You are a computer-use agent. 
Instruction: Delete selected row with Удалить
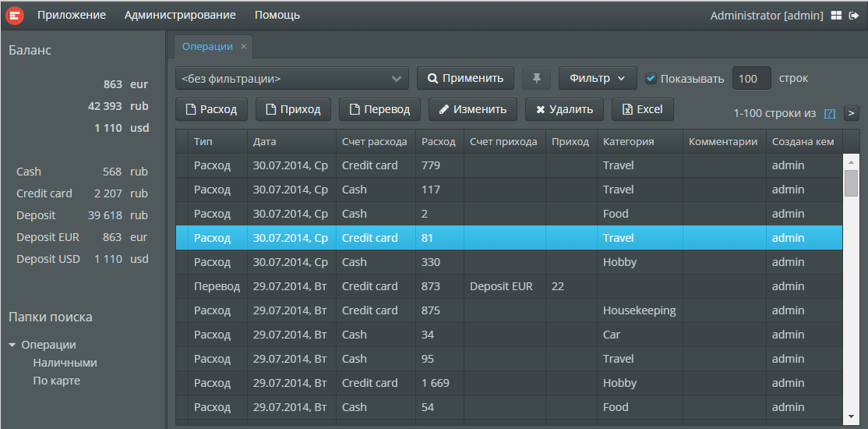click(564, 109)
